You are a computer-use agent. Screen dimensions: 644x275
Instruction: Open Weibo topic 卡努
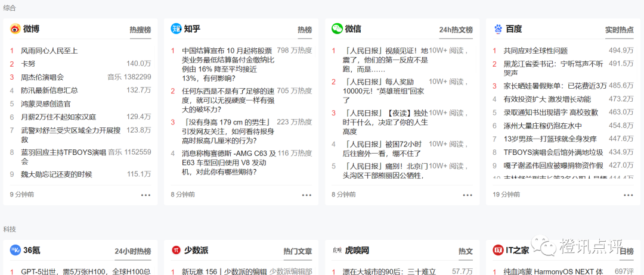27,64
